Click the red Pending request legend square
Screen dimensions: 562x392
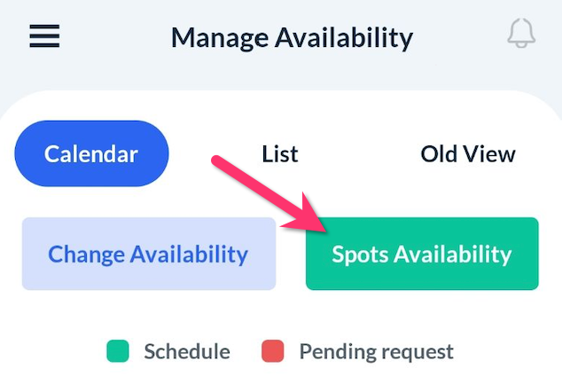[x=273, y=351]
